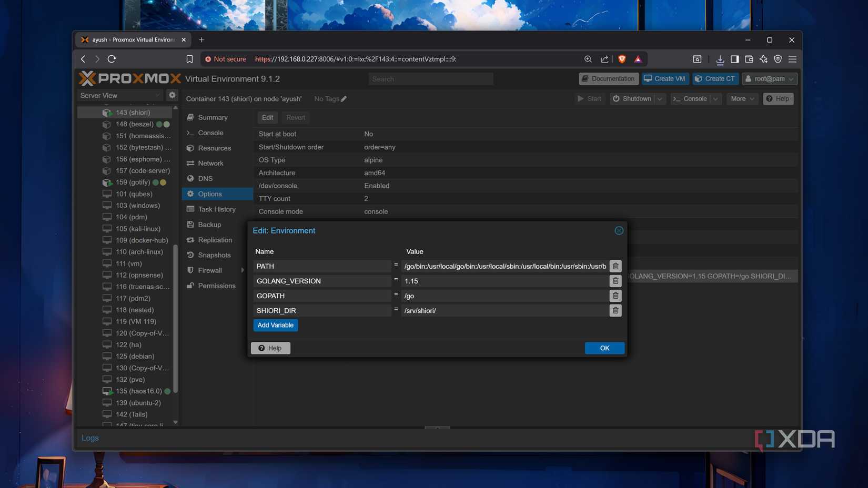Open view settings gear beside Server View
The height and width of the screenshot is (488, 868).
click(172, 95)
